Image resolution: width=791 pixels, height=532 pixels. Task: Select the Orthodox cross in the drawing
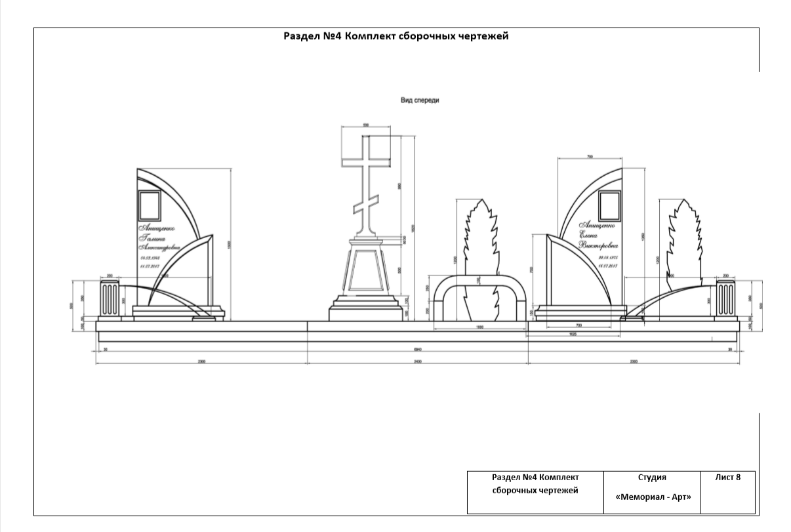[366, 186]
